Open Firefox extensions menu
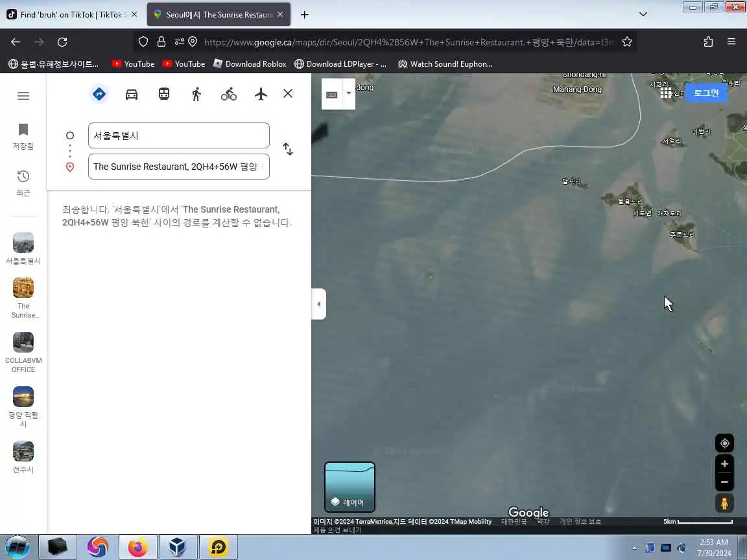 point(708,42)
